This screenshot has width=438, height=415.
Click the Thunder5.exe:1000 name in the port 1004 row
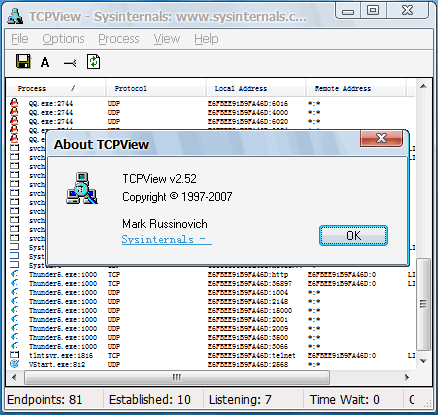63,293
